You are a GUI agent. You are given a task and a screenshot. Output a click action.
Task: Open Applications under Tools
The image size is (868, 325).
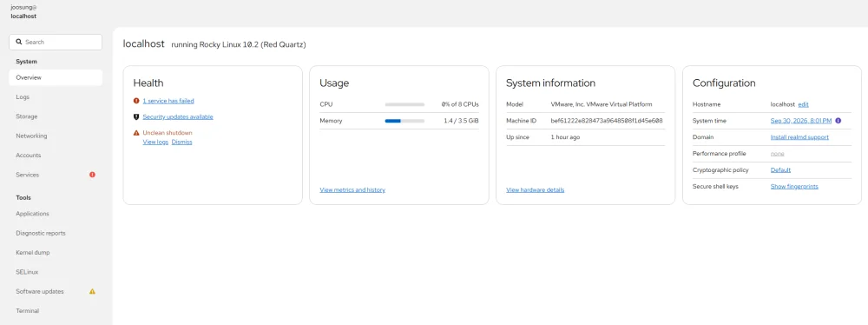(56, 214)
